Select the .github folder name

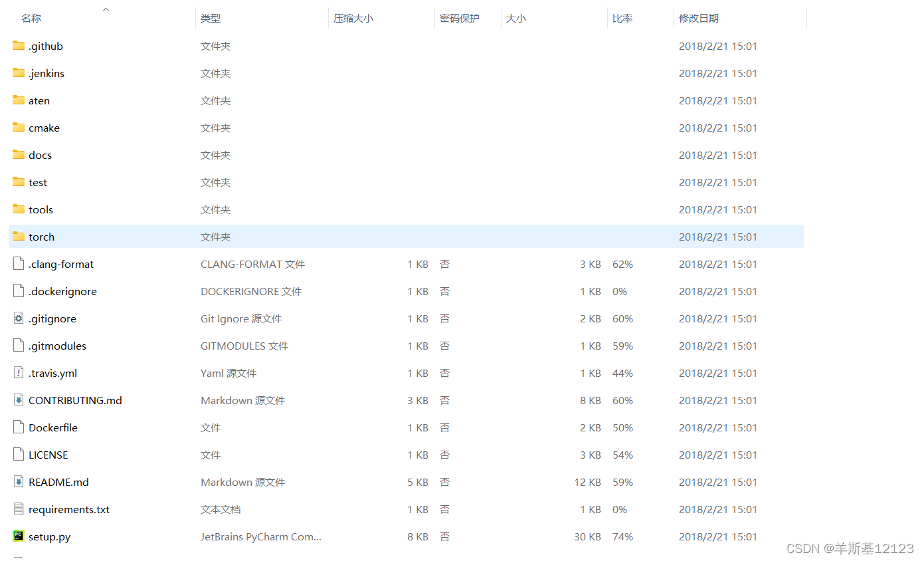46,46
